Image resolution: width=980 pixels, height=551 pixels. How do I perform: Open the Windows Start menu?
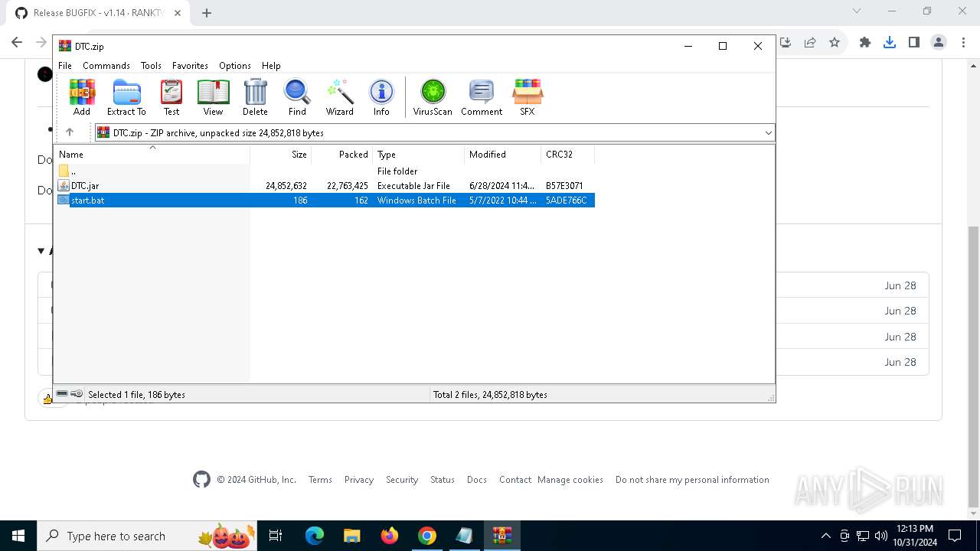(18, 536)
